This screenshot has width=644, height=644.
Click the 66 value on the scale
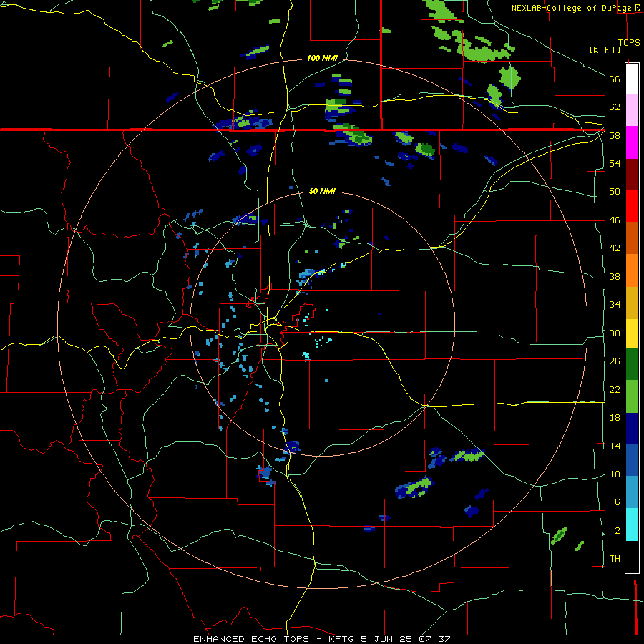tap(615, 79)
